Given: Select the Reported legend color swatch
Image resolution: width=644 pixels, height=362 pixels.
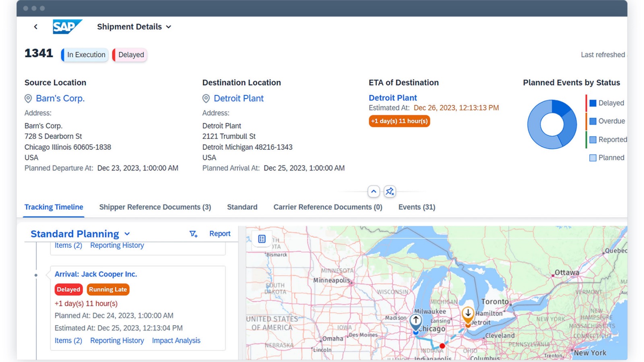Looking at the screenshot, I should pos(593,140).
